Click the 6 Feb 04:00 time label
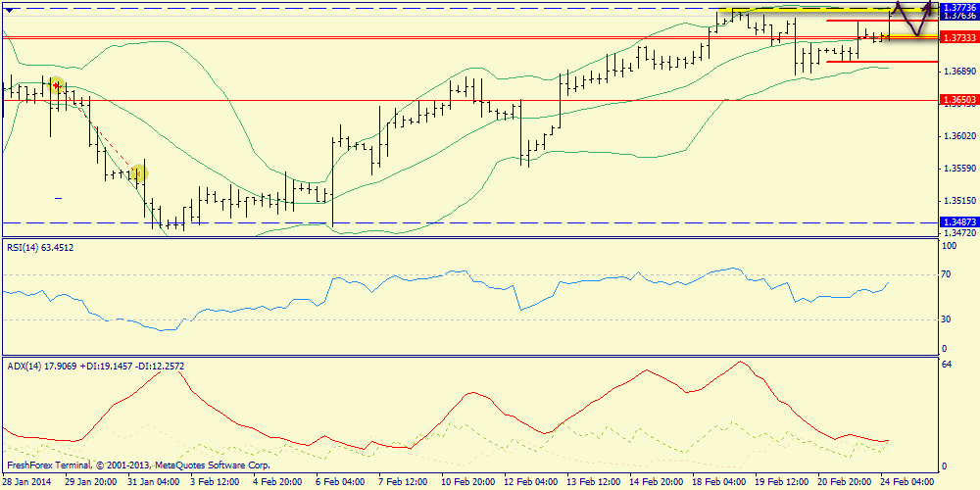Screen dimensions: 980x490 pos(342,482)
